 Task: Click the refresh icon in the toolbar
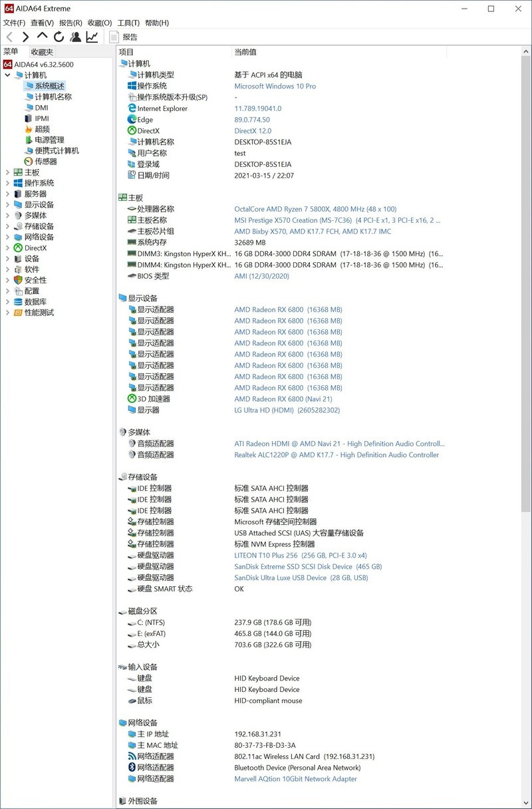click(58, 37)
